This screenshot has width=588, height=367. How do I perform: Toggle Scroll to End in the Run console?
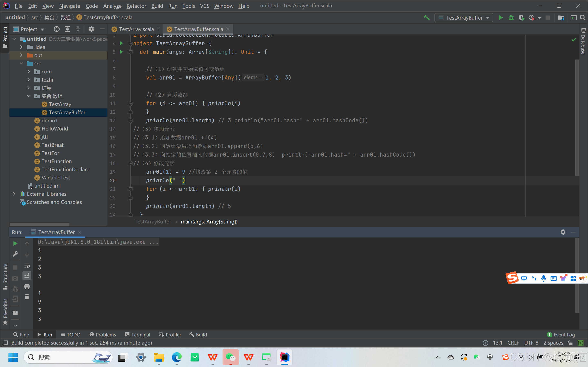point(27,275)
